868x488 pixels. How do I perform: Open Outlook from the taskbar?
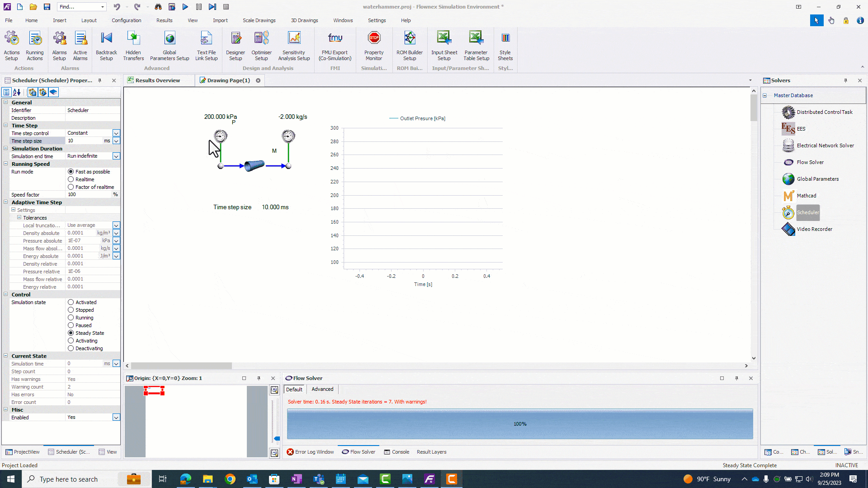(252, 479)
